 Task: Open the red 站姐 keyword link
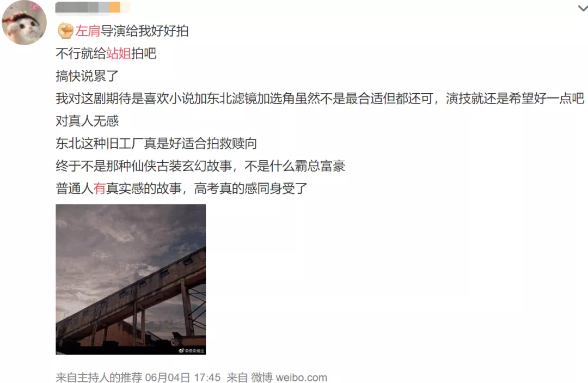point(119,53)
